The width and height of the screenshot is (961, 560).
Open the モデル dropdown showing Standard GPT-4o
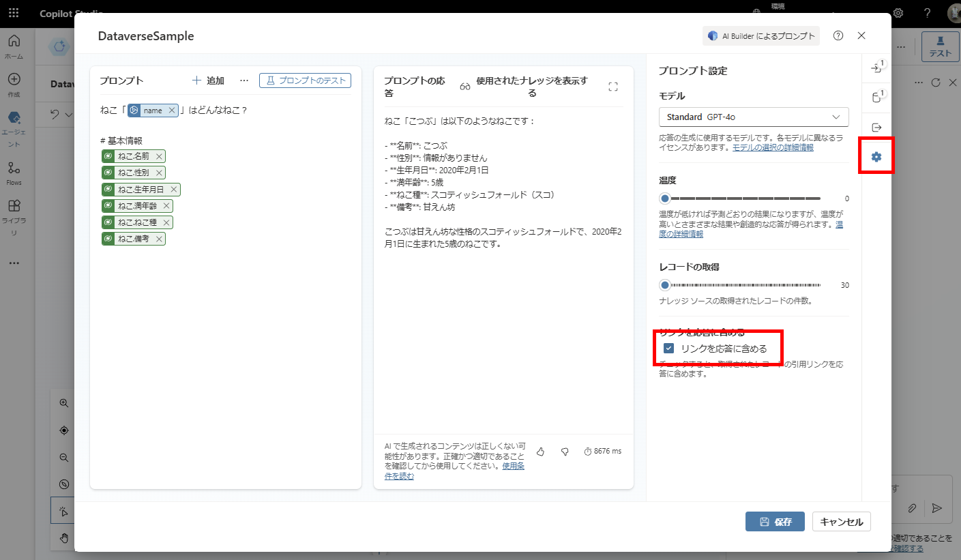point(753,117)
